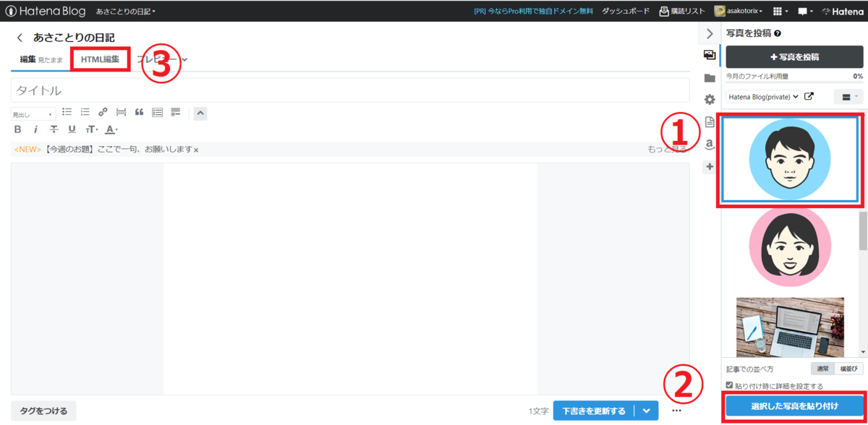Click the タグをつける button
This screenshot has height=425, width=868.
click(44, 411)
